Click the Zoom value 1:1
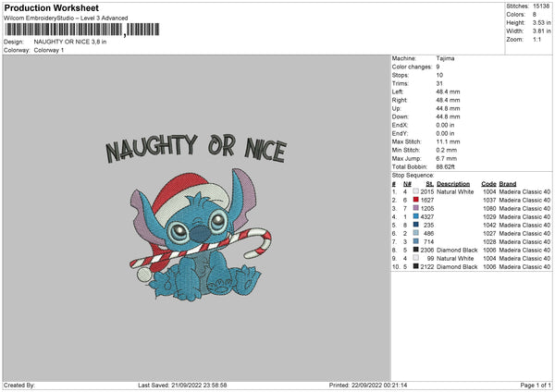The image size is (555, 392). click(x=536, y=39)
